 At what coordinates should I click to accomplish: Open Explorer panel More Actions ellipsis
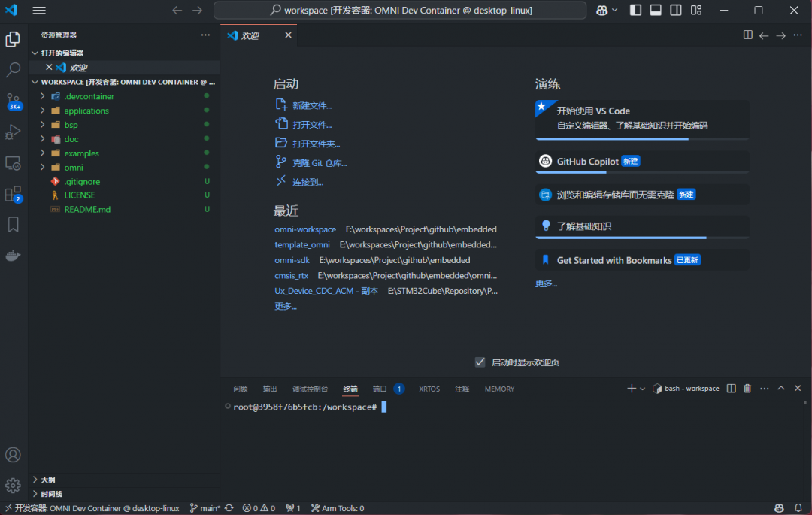point(205,35)
